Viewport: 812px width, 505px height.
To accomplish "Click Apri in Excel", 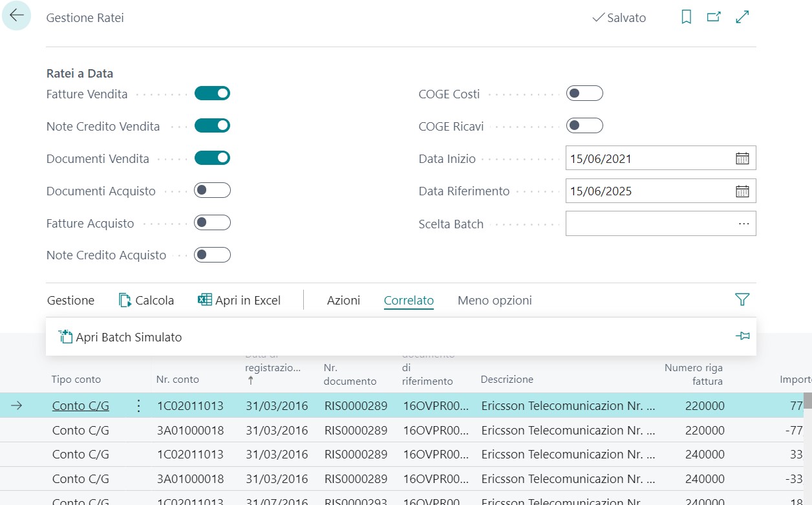I will pyautogui.click(x=239, y=300).
